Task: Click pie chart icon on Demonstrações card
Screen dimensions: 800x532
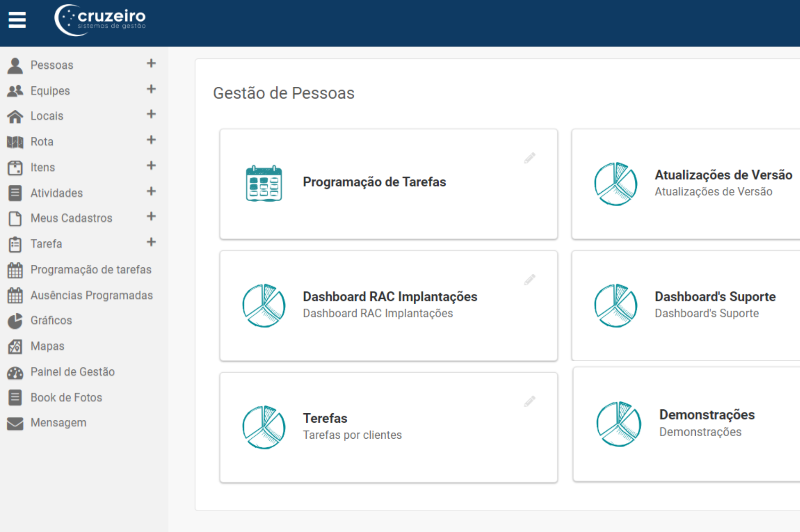Action: 618,424
